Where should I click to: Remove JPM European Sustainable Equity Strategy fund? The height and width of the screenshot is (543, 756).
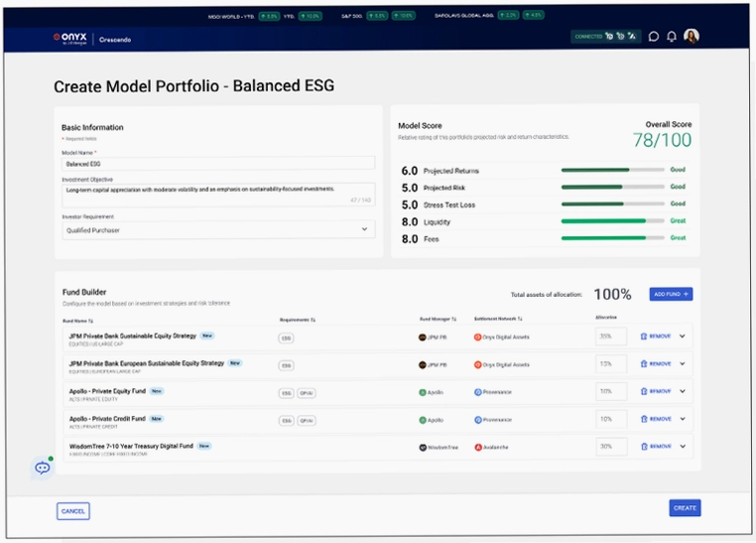(655, 363)
